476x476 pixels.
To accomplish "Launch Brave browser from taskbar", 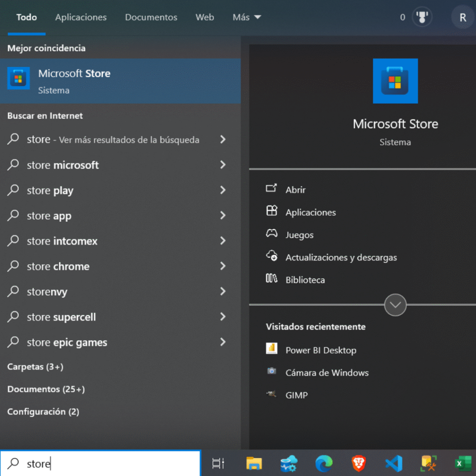I will [x=359, y=463].
